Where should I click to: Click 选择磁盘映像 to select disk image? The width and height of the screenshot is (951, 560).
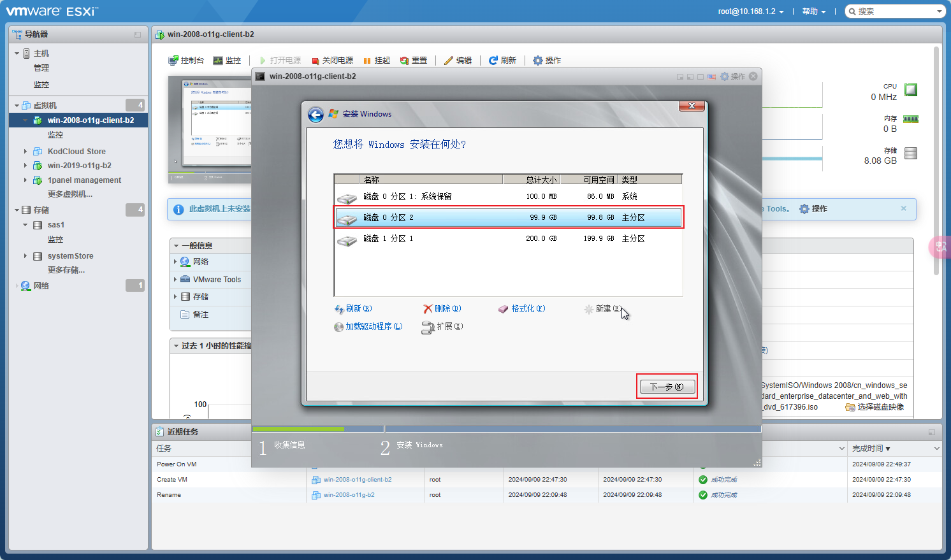point(875,407)
